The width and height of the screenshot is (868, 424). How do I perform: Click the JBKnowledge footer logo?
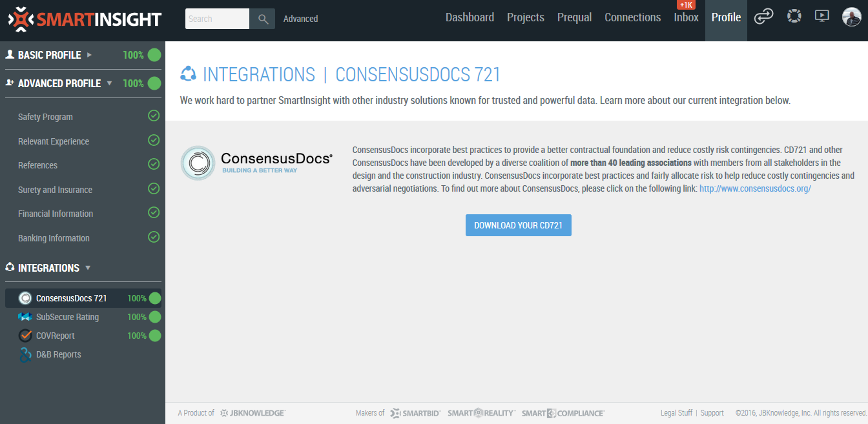(x=253, y=413)
